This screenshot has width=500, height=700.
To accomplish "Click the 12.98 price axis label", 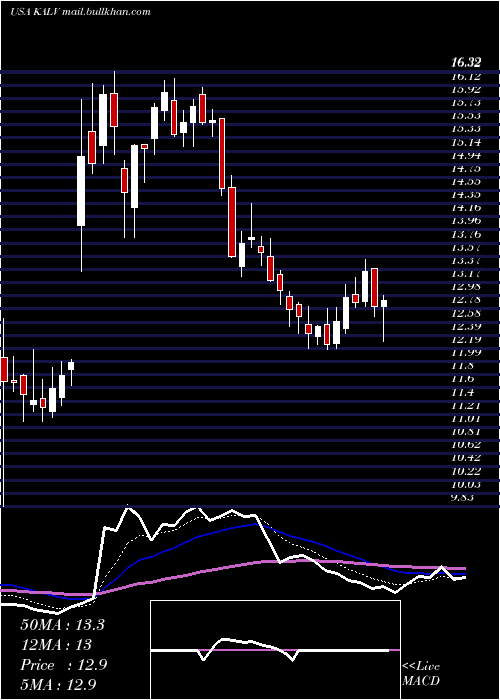I will [x=466, y=287].
